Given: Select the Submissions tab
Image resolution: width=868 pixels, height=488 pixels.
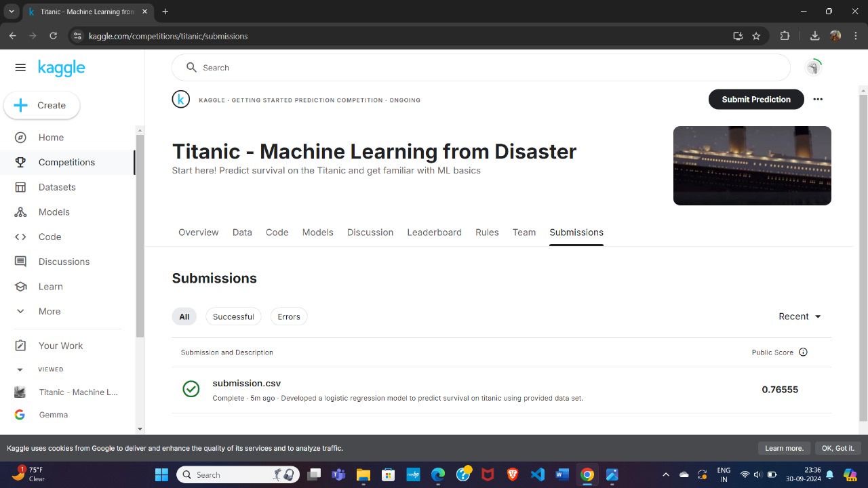Looking at the screenshot, I should 576,232.
